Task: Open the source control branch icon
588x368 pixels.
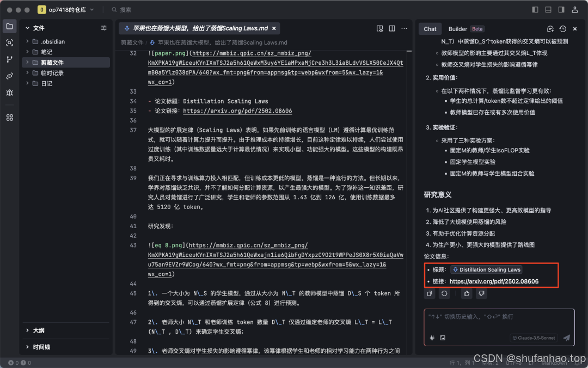Action: pyautogui.click(x=10, y=59)
